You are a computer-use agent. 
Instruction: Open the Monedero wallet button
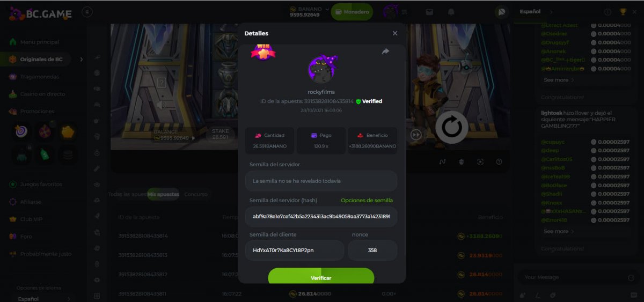point(352,12)
